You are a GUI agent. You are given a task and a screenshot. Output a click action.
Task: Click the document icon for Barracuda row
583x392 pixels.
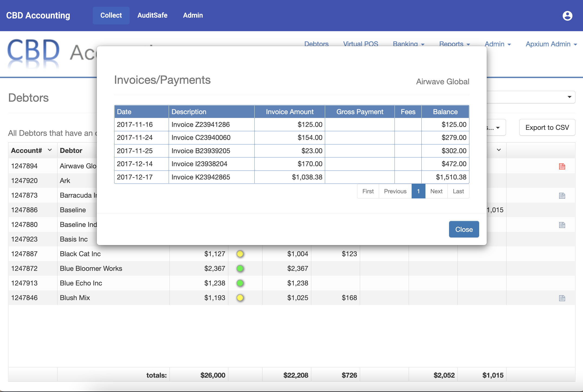tap(562, 195)
